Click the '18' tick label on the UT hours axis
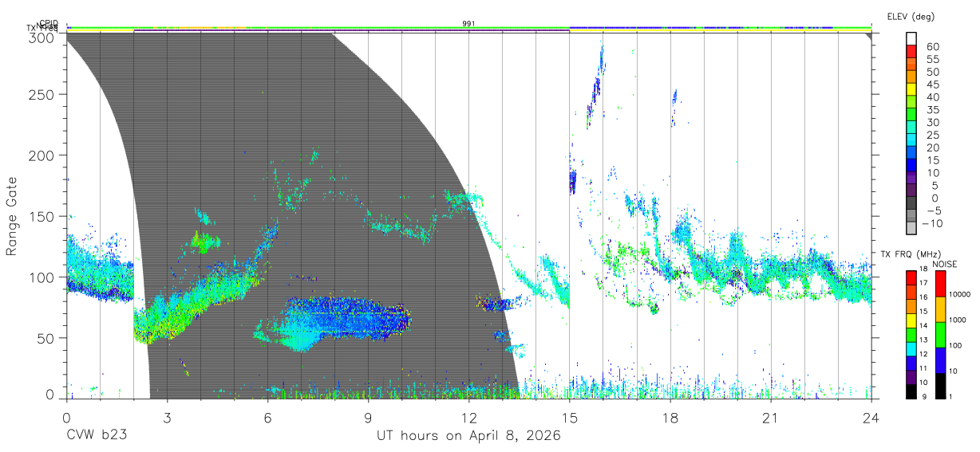The width and height of the screenshot is (980, 452). pos(670,419)
